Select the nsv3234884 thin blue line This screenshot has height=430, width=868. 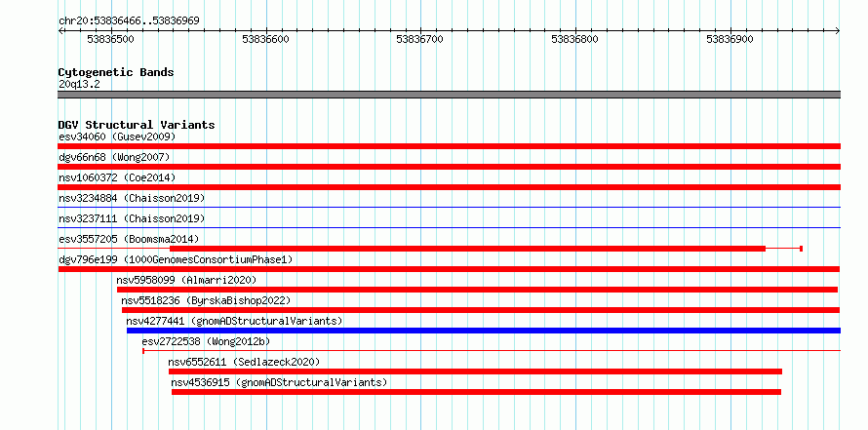(449, 208)
